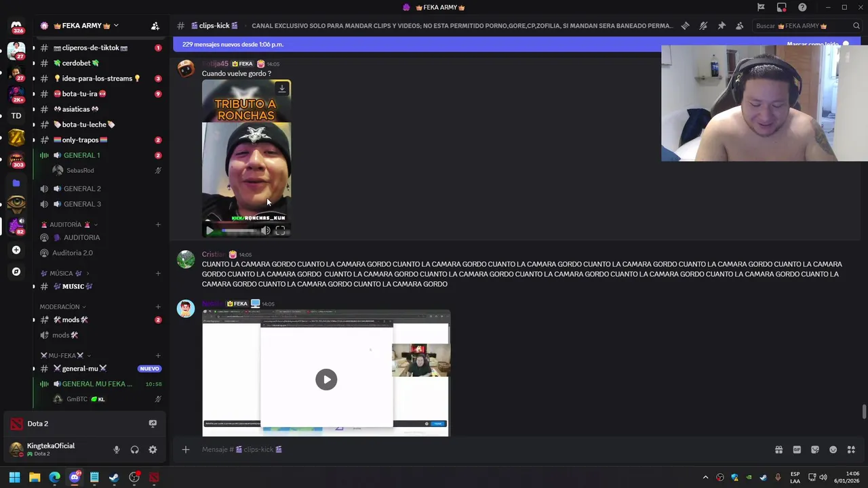Open the asiaticas channel
The height and width of the screenshot is (488, 868).
click(x=100, y=109)
